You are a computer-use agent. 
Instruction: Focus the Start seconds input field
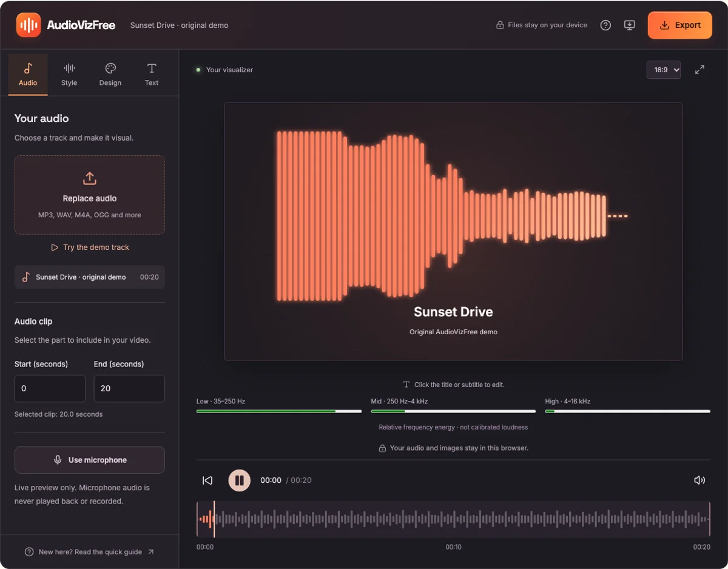(50, 388)
